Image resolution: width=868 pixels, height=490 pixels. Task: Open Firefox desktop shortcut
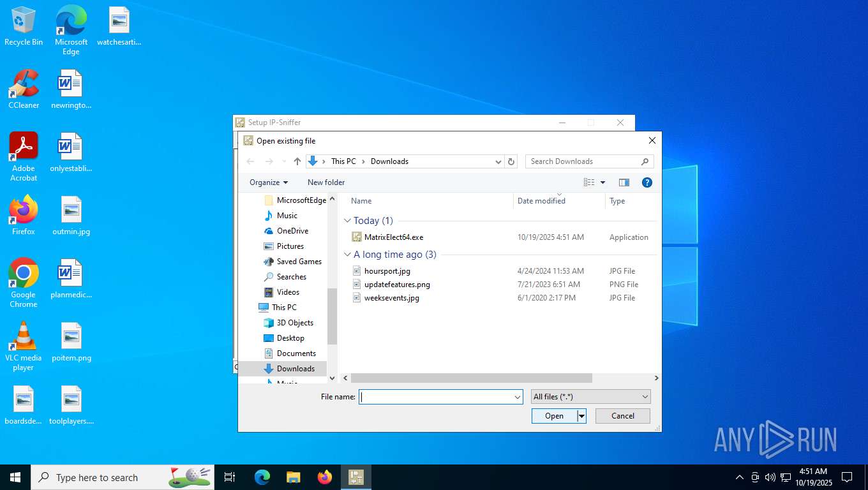[24, 216]
